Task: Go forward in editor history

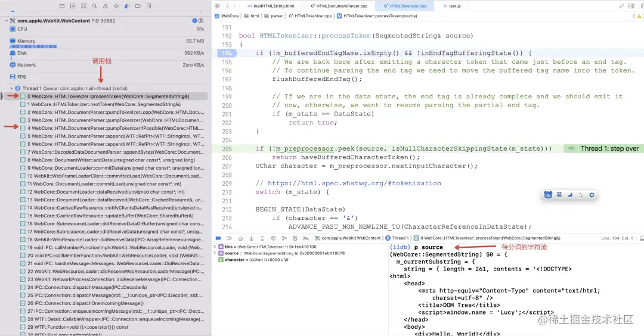Action: coord(234,6)
